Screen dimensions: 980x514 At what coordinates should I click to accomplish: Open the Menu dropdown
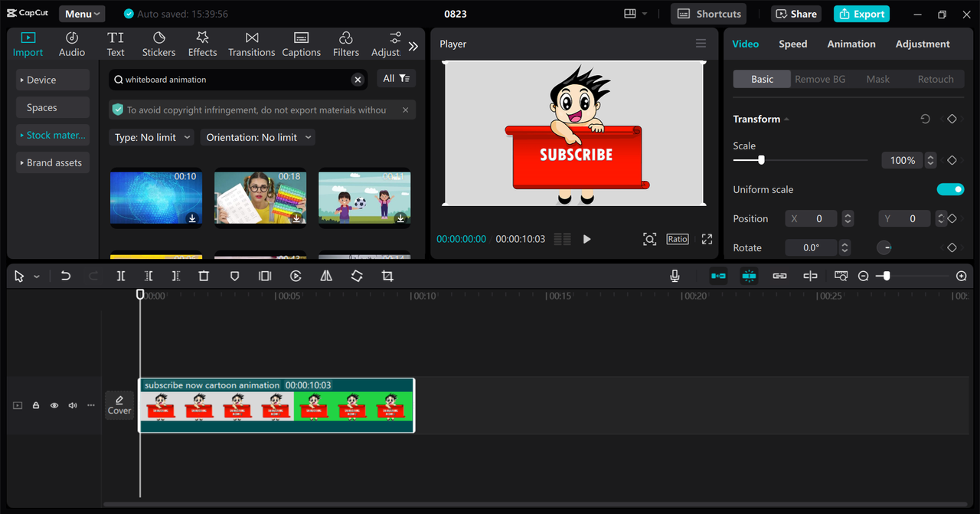[x=82, y=14]
